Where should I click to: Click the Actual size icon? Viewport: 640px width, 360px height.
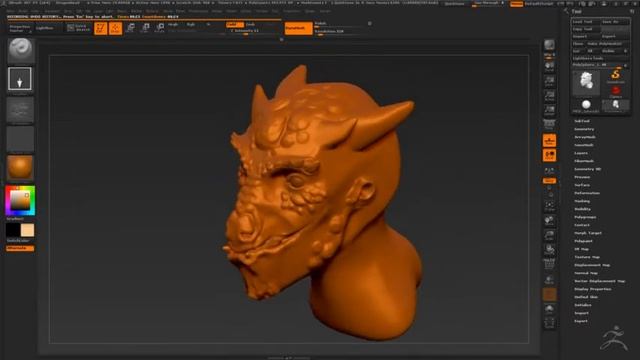(549, 96)
